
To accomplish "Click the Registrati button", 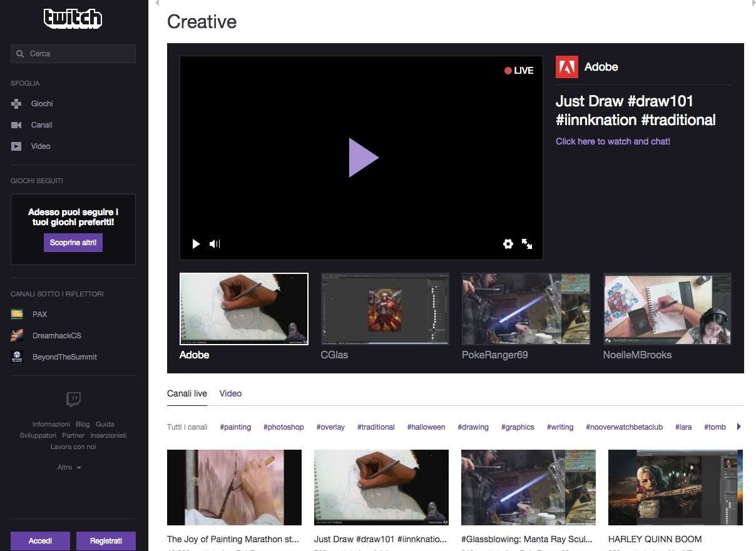I will point(106,541).
